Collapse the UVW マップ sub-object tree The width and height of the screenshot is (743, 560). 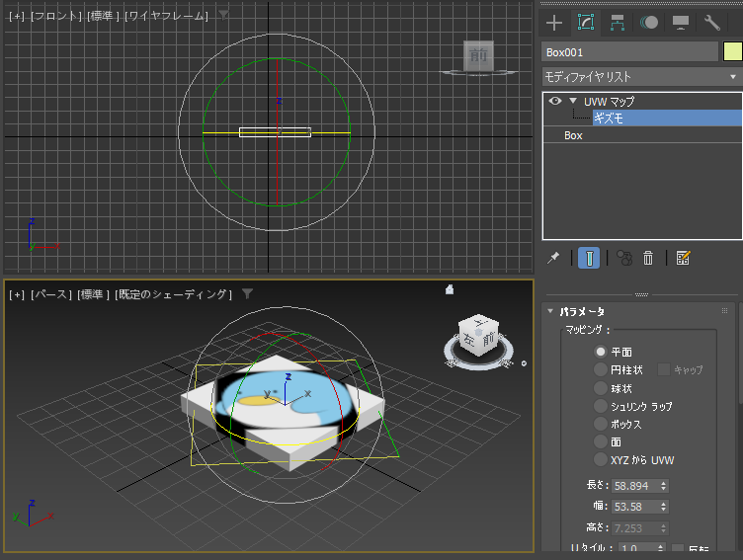point(573,101)
